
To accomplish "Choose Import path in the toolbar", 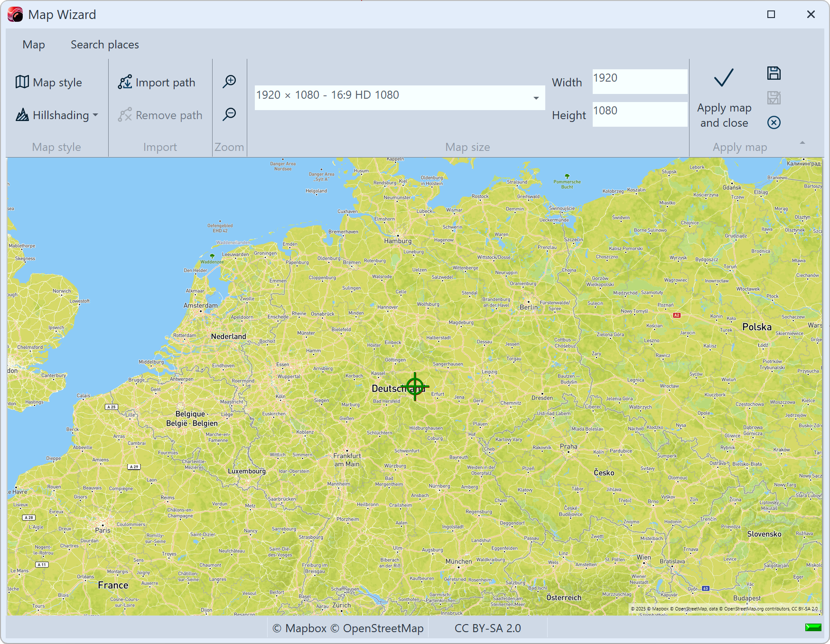I will tap(157, 83).
